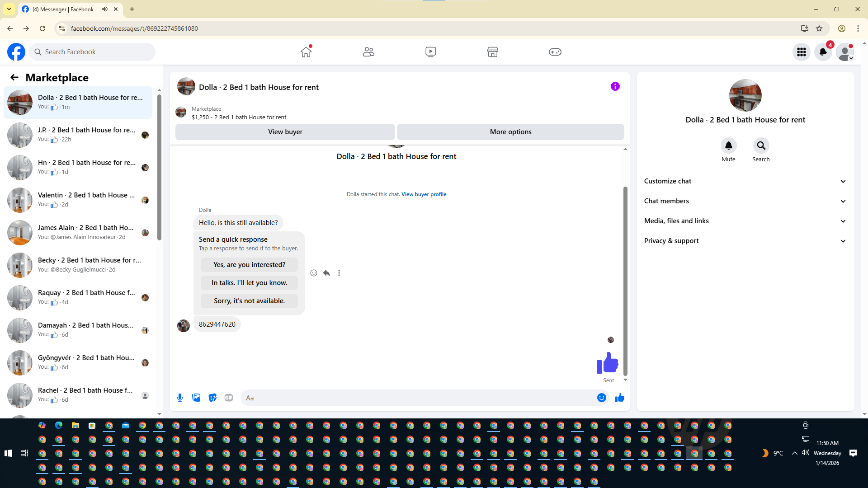Click the chat messages scrollbar
868x488 pixels.
(625, 280)
